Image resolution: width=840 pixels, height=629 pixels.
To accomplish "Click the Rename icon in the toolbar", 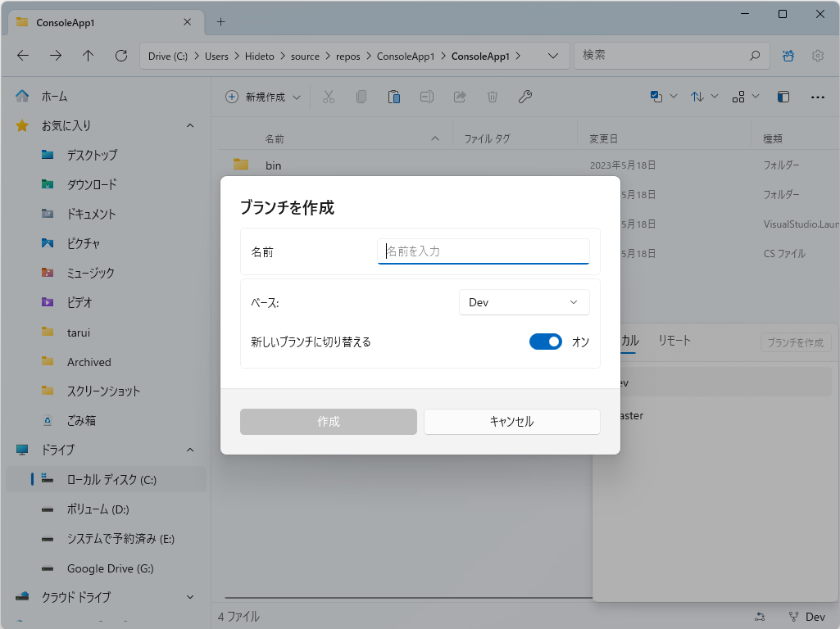I will point(426,97).
